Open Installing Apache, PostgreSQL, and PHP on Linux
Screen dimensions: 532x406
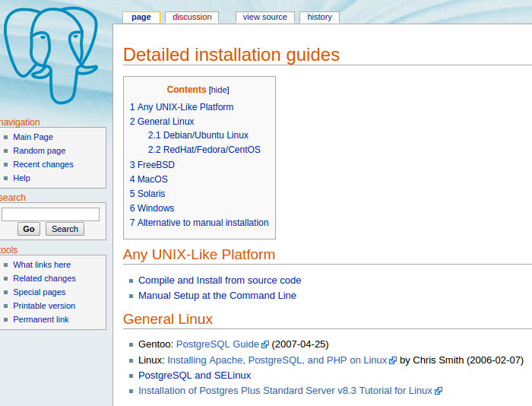tap(277, 360)
